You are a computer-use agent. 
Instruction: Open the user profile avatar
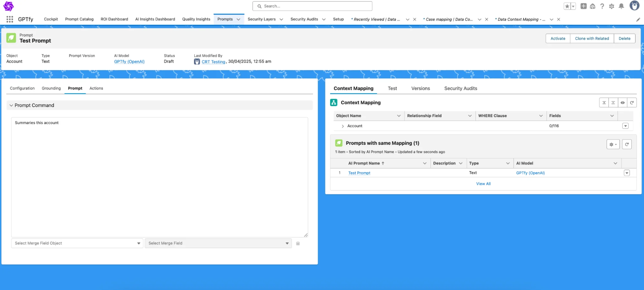coord(634,5)
